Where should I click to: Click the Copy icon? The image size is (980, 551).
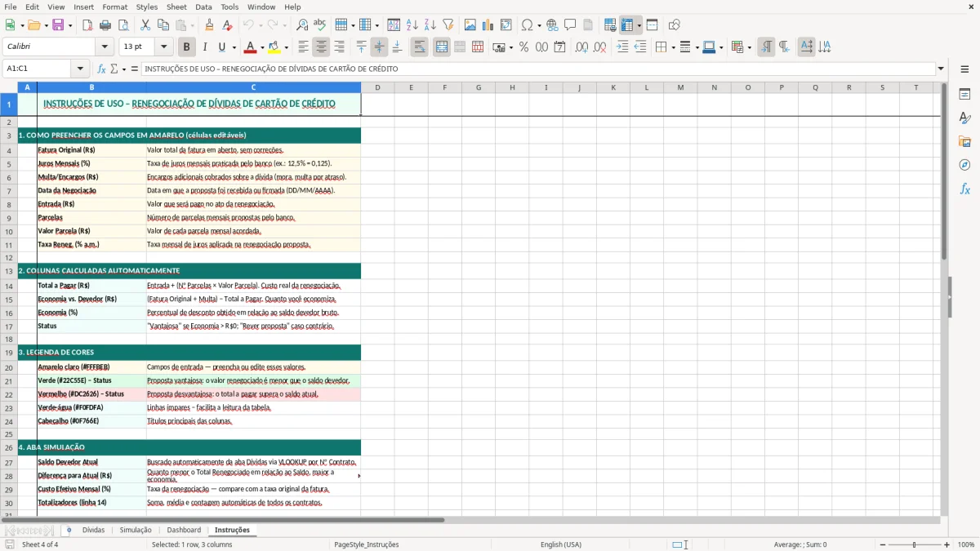click(x=163, y=25)
